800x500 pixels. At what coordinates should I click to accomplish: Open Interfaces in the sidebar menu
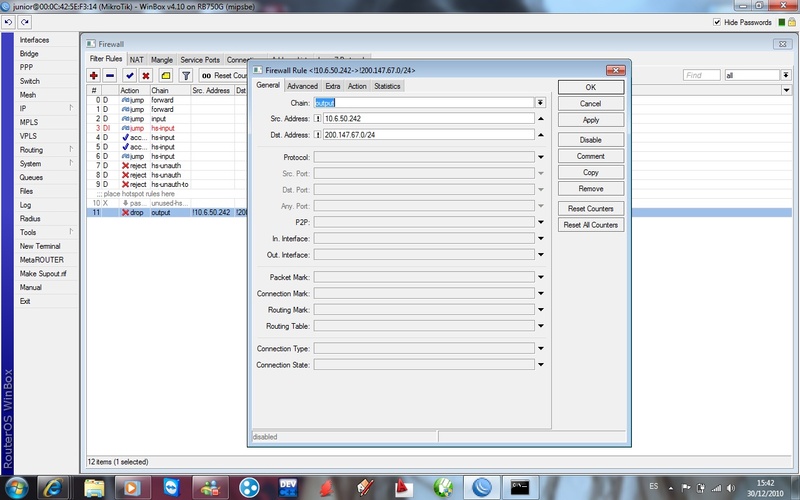click(34, 40)
